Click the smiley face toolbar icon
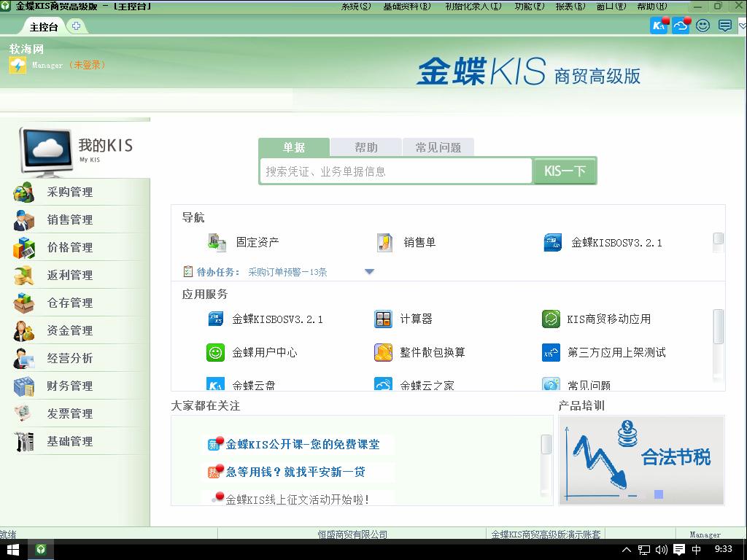The height and width of the screenshot is (560, 747). click(703, 26)
